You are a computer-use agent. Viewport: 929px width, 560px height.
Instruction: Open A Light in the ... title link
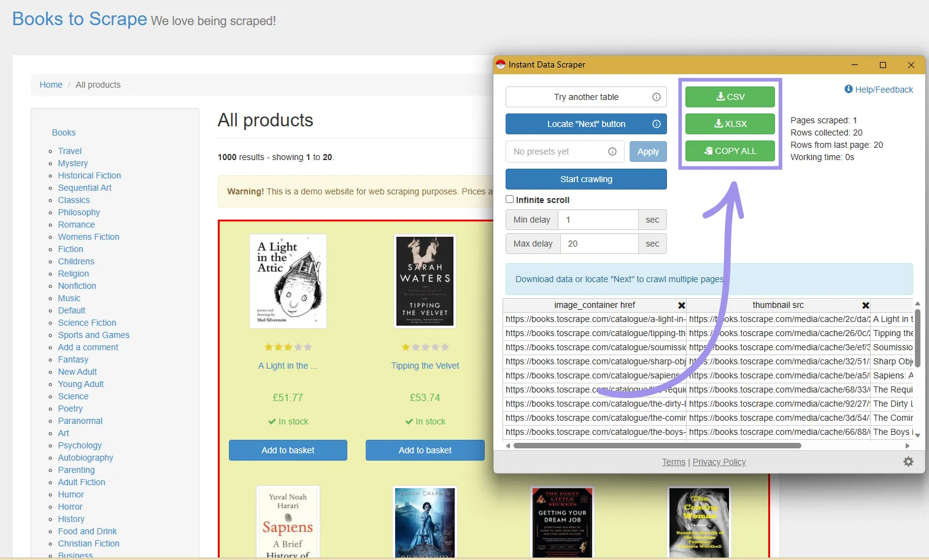(x=288, y=366)
